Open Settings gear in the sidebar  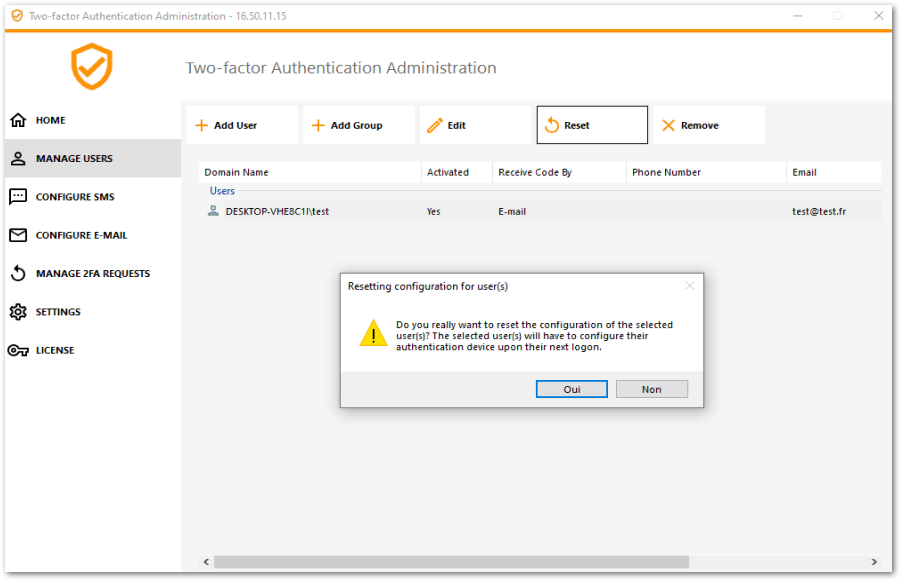[18, 312]
